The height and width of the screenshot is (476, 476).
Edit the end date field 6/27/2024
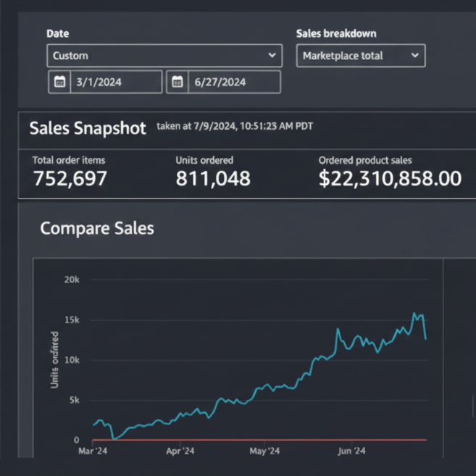pyautogui.click(x=234, y=82)
